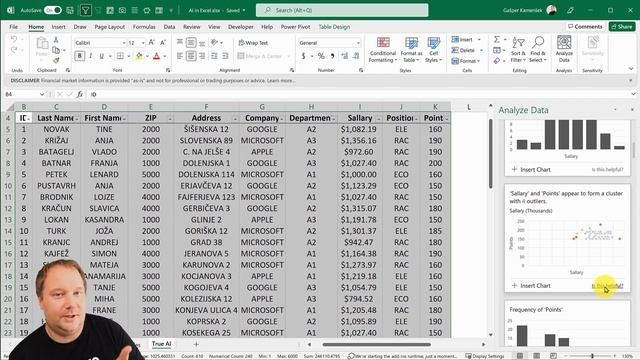Toggle Wrap Text
Image resolution: width=640 pixels, height=360 pixels.
click(x=253, y=42)
